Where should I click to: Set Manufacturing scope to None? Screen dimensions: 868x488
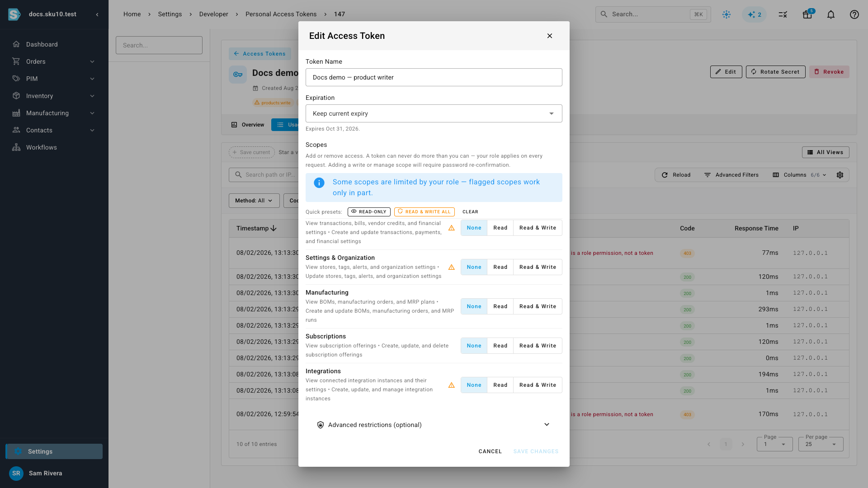[x=474, y=306]
